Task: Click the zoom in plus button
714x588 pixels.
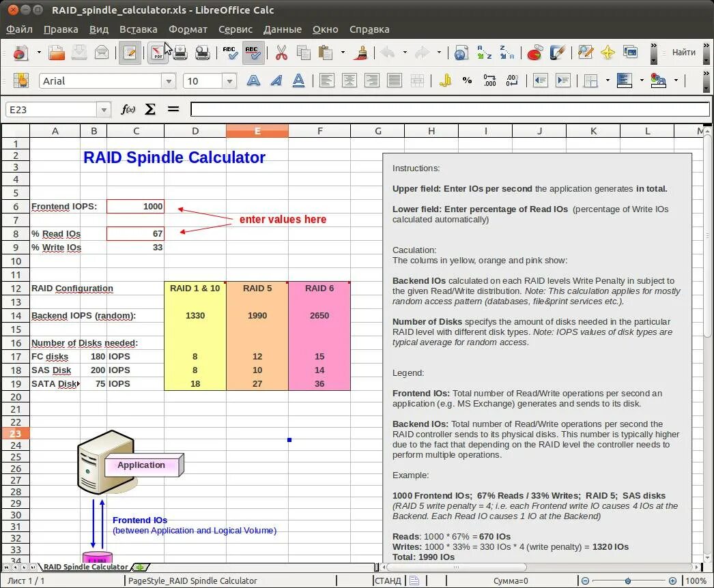Action: coord(672,581)
